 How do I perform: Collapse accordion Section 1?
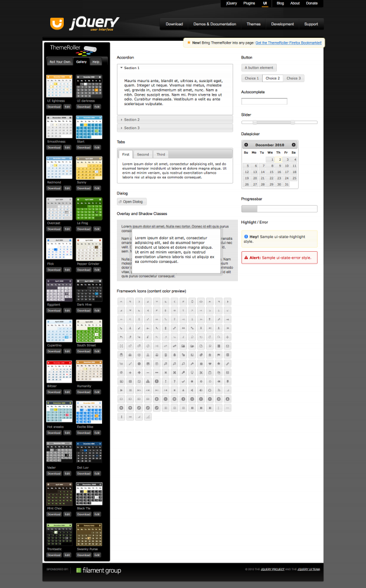pos(175,68)
